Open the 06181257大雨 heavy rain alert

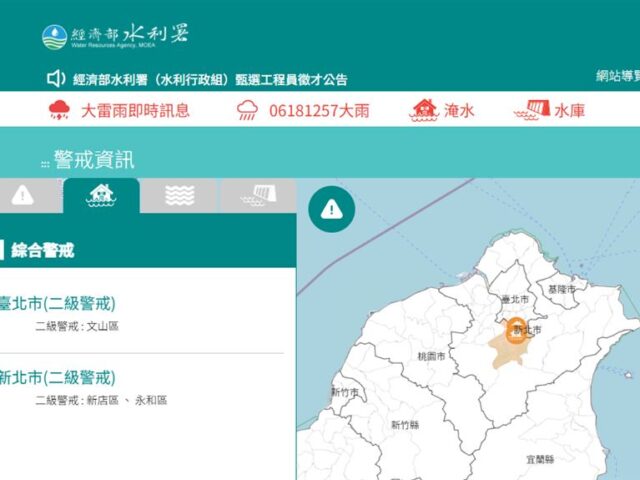click(x=319, y=111)
